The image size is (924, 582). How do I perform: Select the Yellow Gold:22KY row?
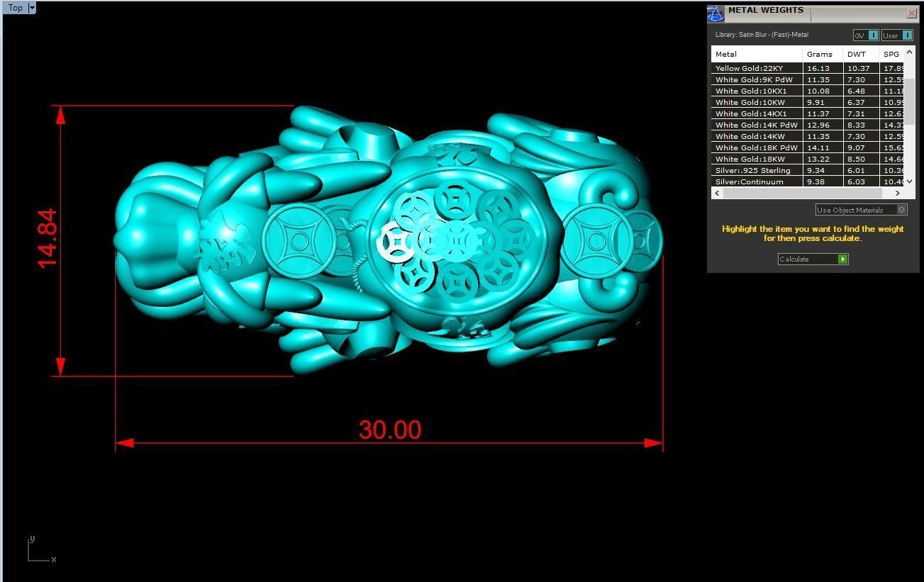tap(808, 68)
